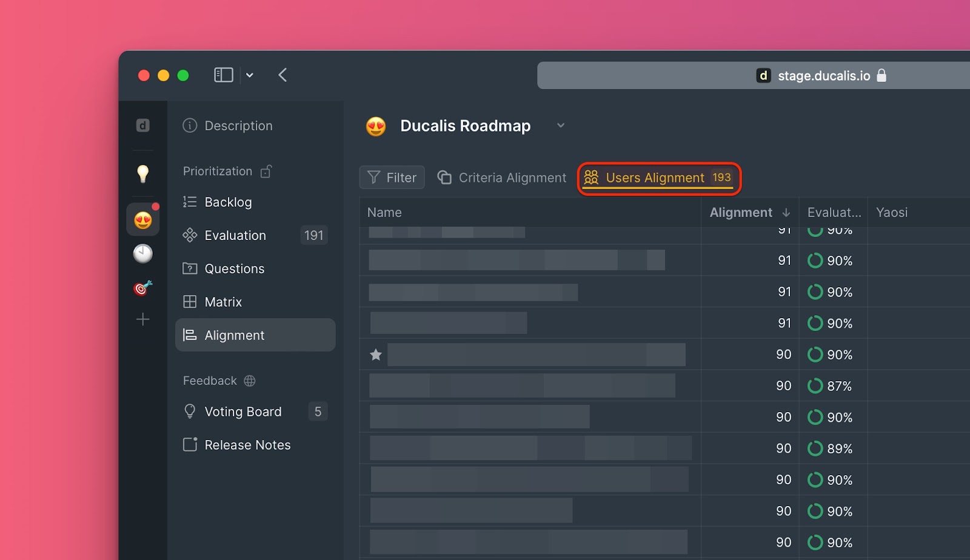Star the highlighted row in the table
Image resolution: width=970 pixels, height=560 pixels.
[x=375, y=355]
